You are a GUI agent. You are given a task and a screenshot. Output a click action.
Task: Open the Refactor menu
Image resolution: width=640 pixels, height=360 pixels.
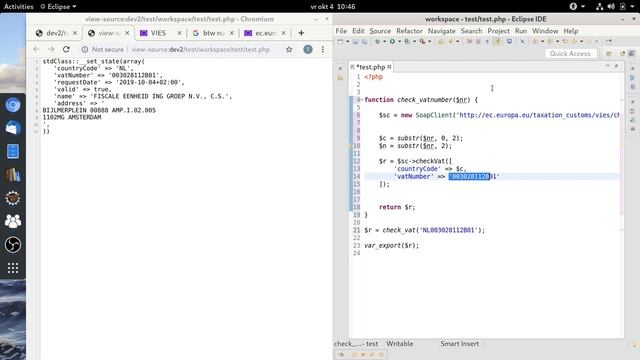point(409,31)
